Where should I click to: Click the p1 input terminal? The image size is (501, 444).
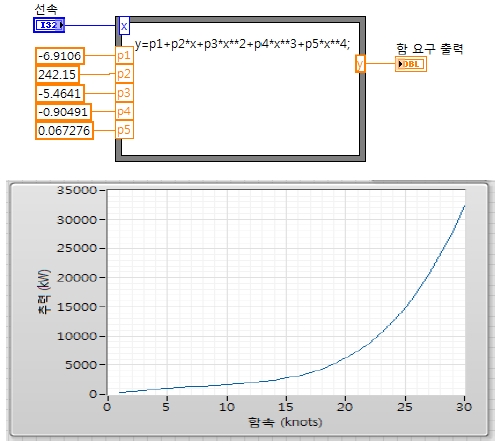click(x=124, y=55)
